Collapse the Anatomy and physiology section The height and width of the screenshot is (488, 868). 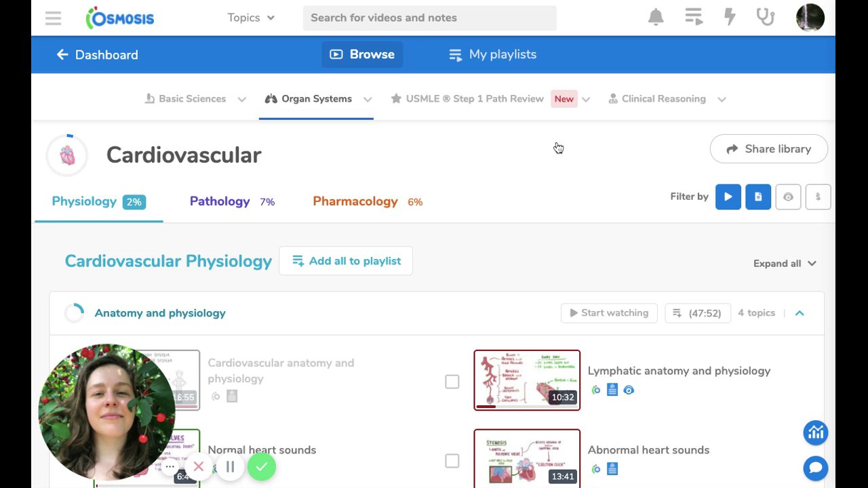800,313
